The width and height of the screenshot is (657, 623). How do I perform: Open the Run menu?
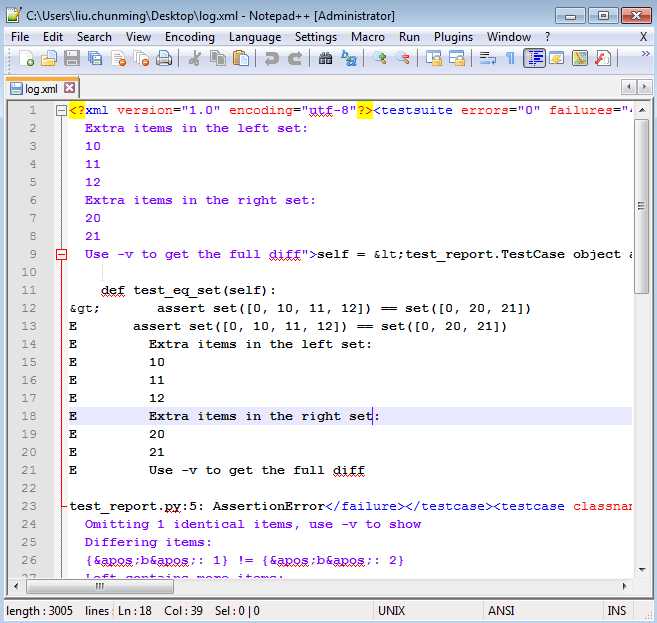[409, 37]
